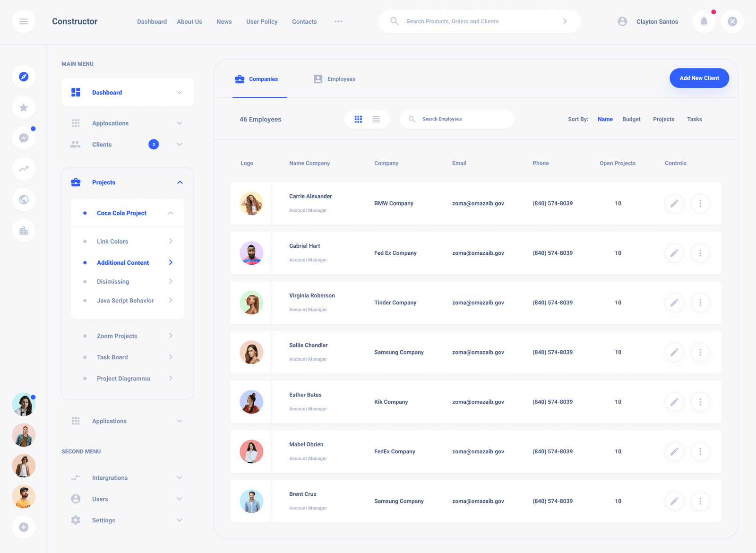Sort employees by Budget

631,119
